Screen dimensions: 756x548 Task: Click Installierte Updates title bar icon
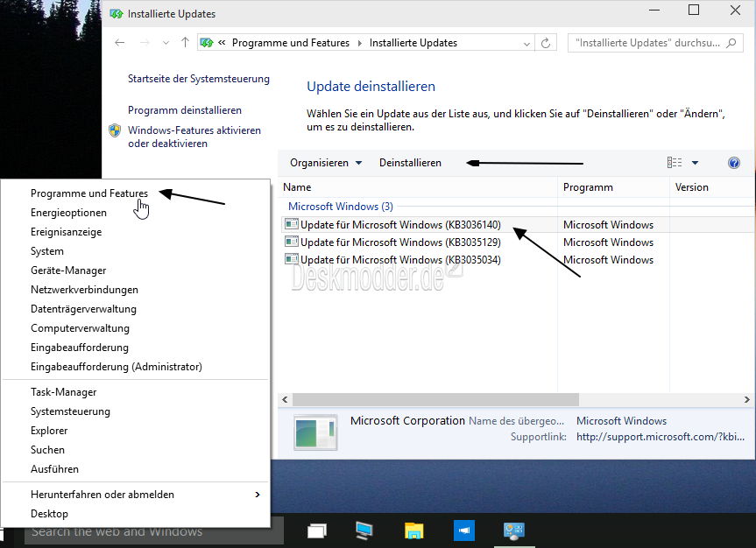coord(117,14)
